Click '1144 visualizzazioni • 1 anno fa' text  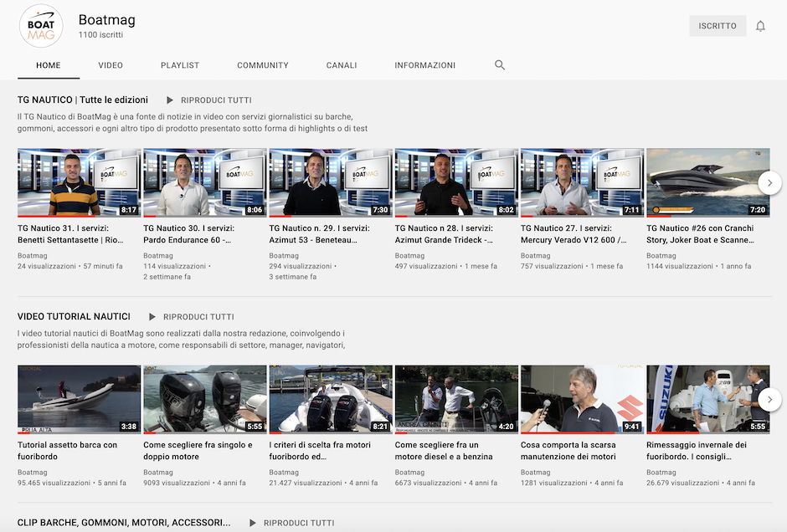point(698,266)
